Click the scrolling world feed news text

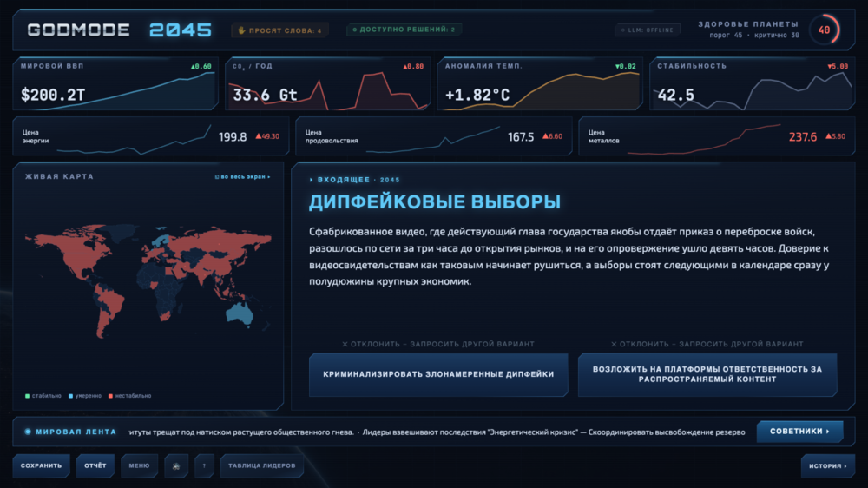tap(437, 432)
